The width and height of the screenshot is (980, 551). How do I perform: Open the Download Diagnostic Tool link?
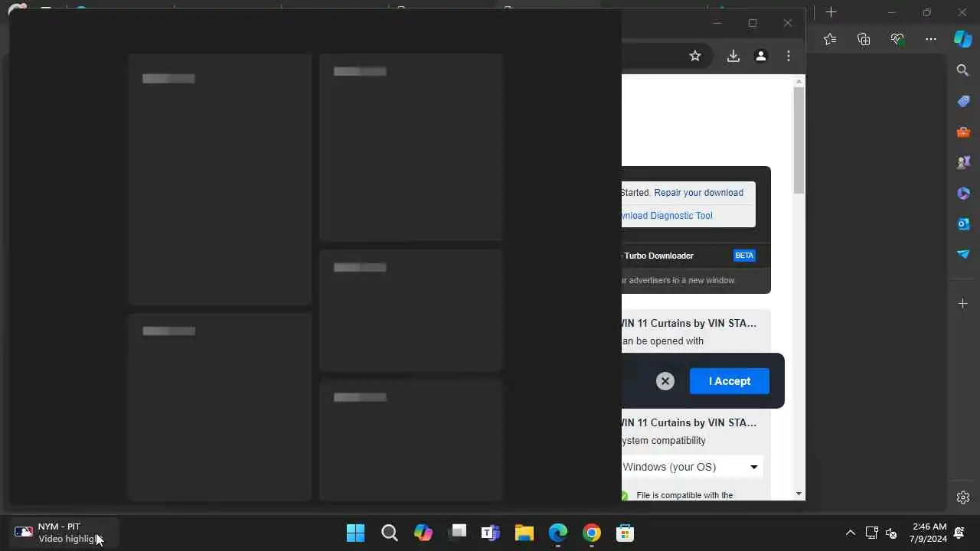tap(668, 216)
